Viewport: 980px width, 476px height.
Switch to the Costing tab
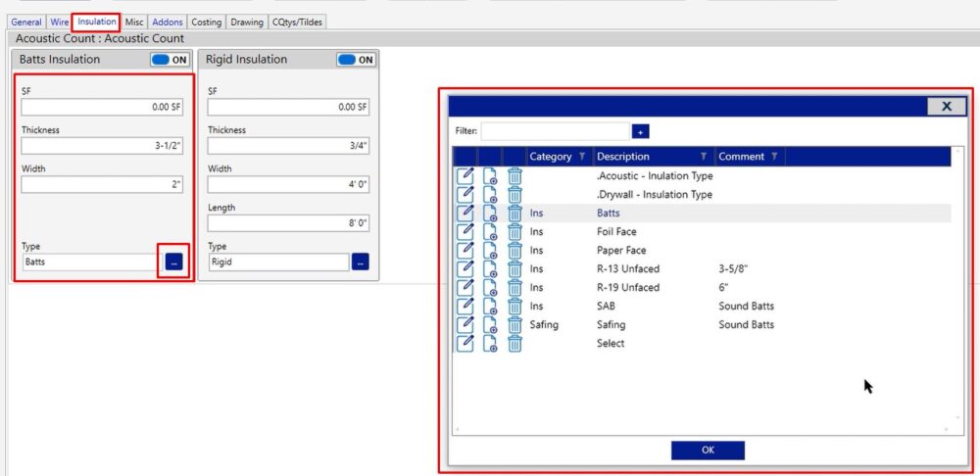click(206, 22)
